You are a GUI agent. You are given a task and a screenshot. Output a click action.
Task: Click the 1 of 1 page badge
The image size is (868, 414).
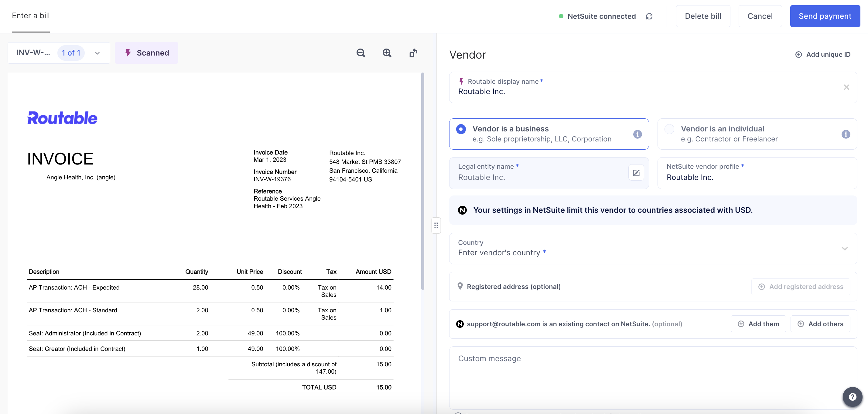[x=71, y=53]
